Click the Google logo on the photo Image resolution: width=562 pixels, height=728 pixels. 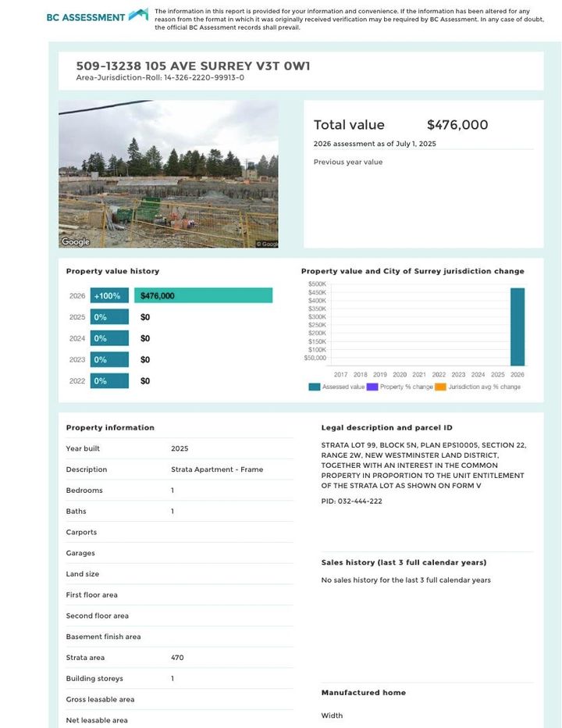tap(76, 242)
